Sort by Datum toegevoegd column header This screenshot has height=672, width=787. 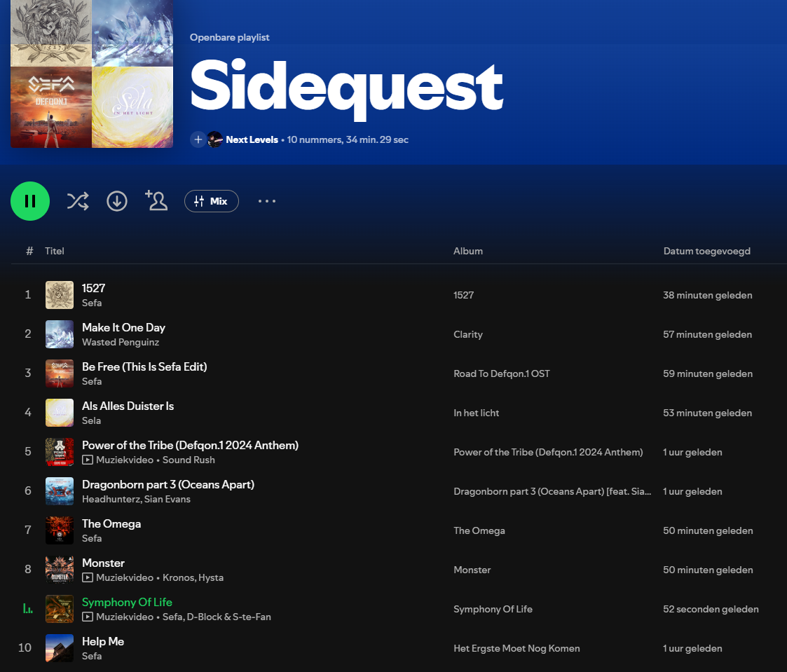[706, 251]
